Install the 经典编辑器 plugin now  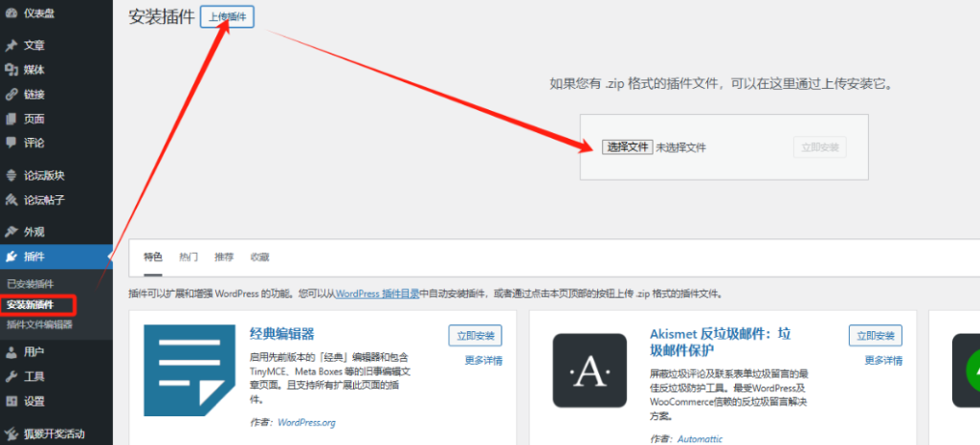coord(475,336)
